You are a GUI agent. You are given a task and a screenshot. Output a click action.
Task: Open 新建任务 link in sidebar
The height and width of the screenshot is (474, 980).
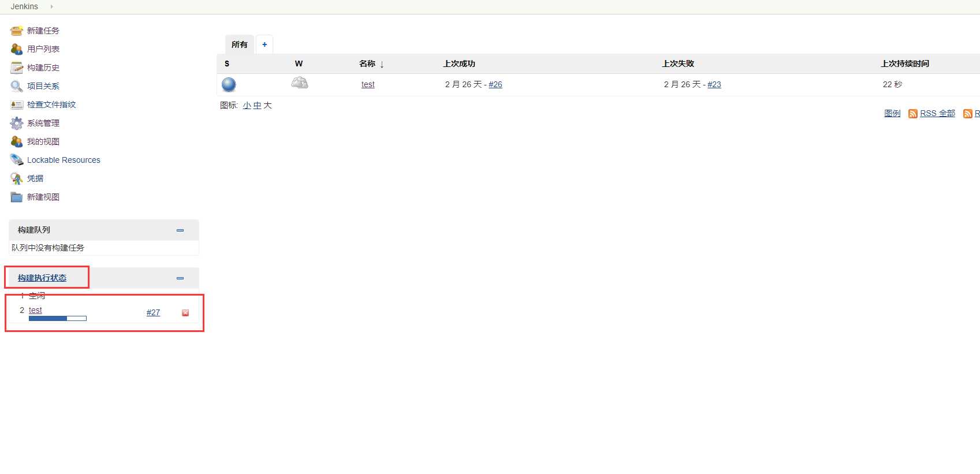[x=43, y=31]
